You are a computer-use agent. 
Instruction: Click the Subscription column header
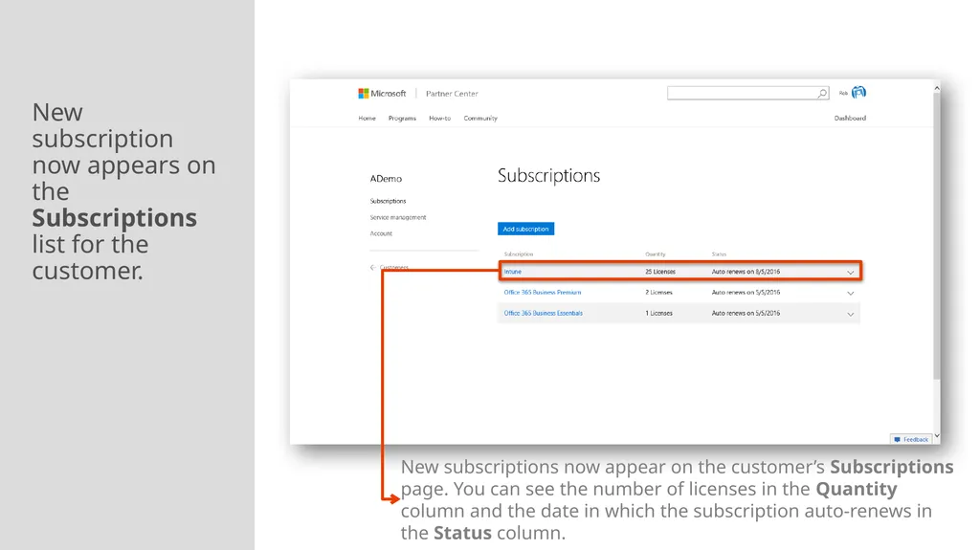click(x=518, y=254)
